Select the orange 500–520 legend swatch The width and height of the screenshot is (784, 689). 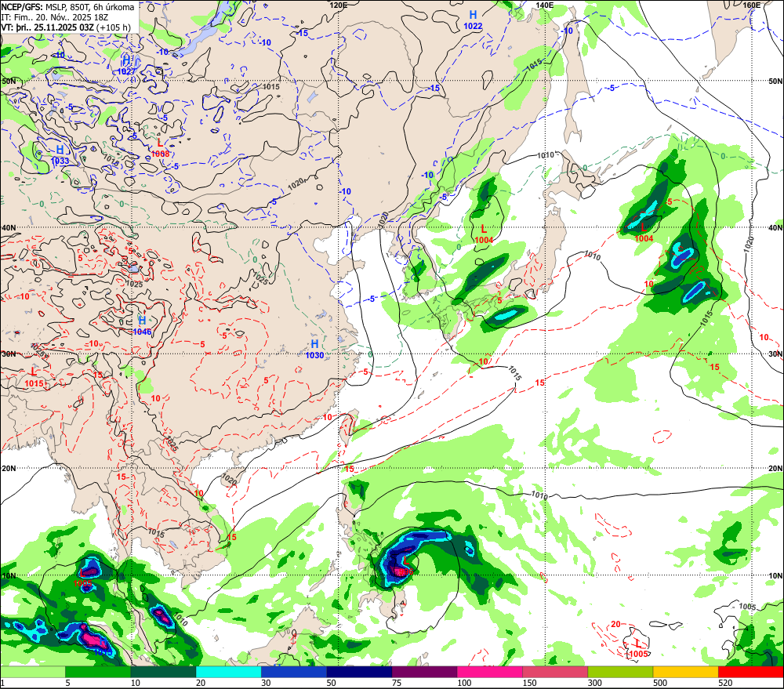click(x=686, y=672)
